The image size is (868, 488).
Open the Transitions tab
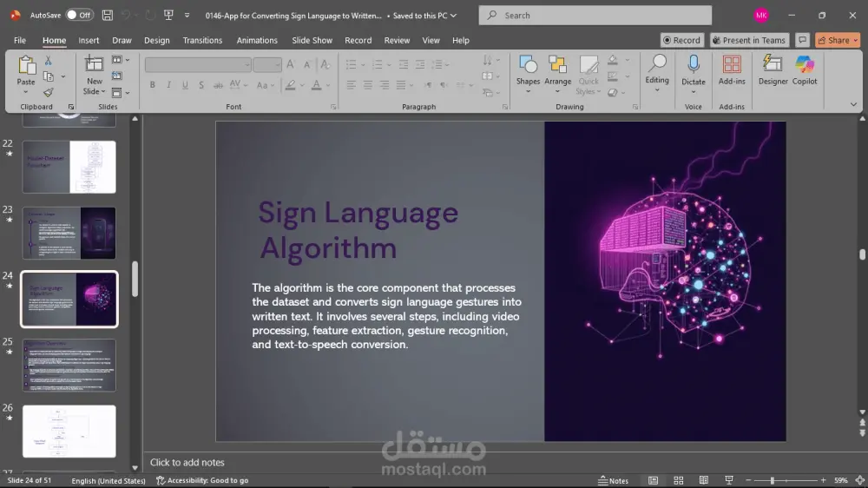click(x=202, y=40)
